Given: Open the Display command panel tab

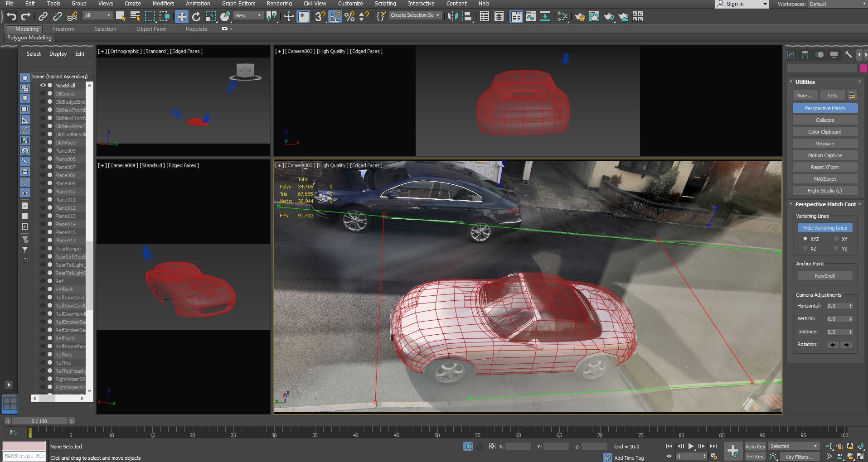Looking at the screenshot, I should tap(834, 55).
